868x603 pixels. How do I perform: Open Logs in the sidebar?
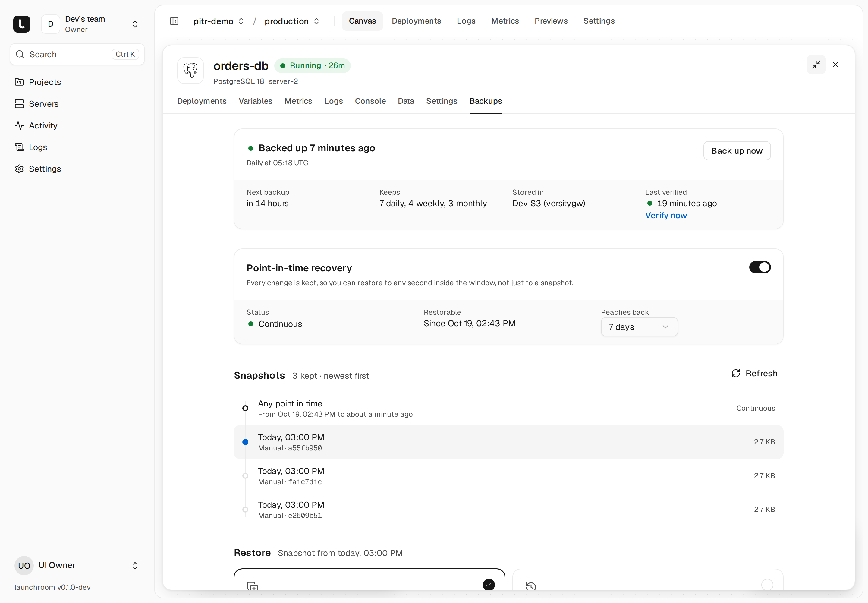pyautogui.click(x=77, y=147)
